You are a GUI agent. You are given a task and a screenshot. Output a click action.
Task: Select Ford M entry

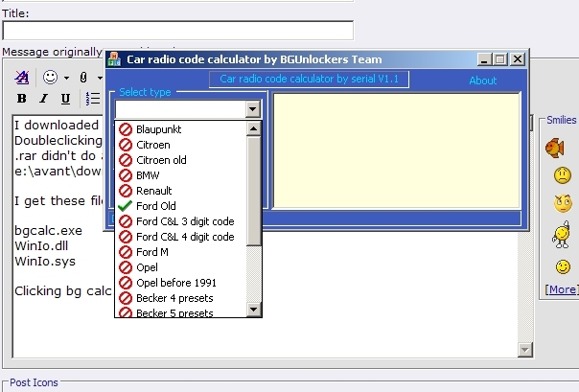[181, 252]
